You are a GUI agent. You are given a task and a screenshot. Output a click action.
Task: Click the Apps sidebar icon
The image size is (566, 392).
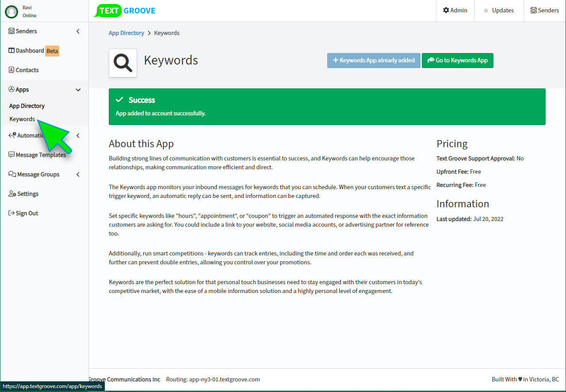pyautogui.click(x=11, y=90)
